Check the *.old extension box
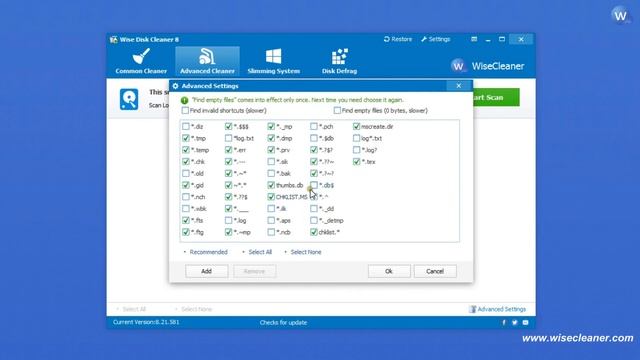This screenshot has width=640, height=360. (x=186, y=173)
